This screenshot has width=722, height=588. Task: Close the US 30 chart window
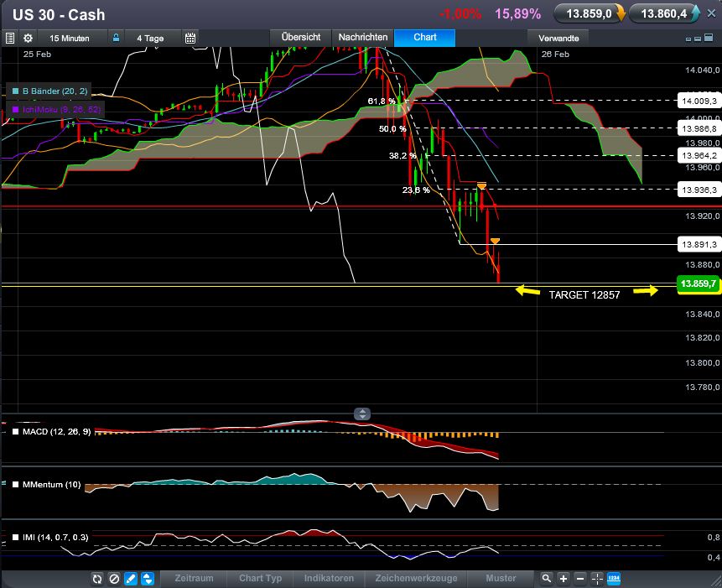coord(711,13)
